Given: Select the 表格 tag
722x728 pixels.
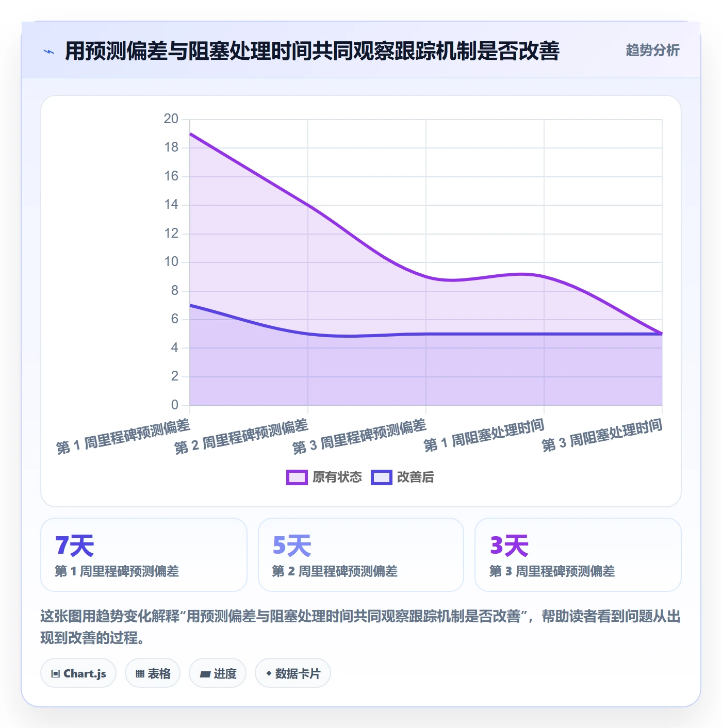Looking at the screenshot, I should pos(153,673).
